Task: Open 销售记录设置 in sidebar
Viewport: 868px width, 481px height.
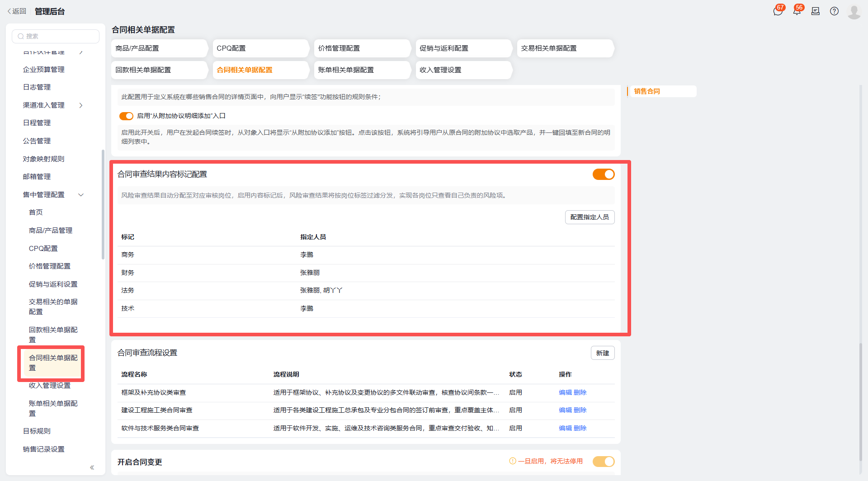Action: [x=44, y=449]
